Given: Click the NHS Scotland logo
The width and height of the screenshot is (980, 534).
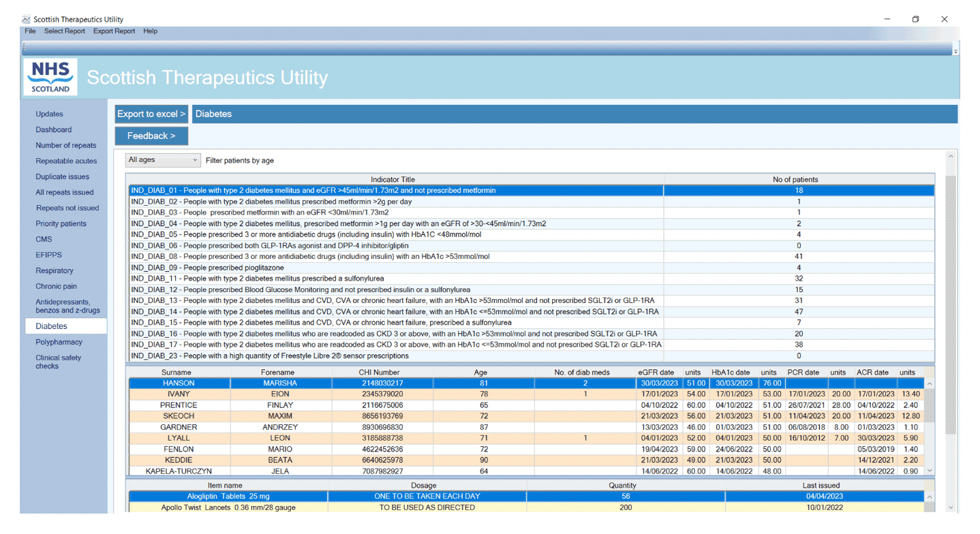Looking at the screenshot, I should [51, 77].
